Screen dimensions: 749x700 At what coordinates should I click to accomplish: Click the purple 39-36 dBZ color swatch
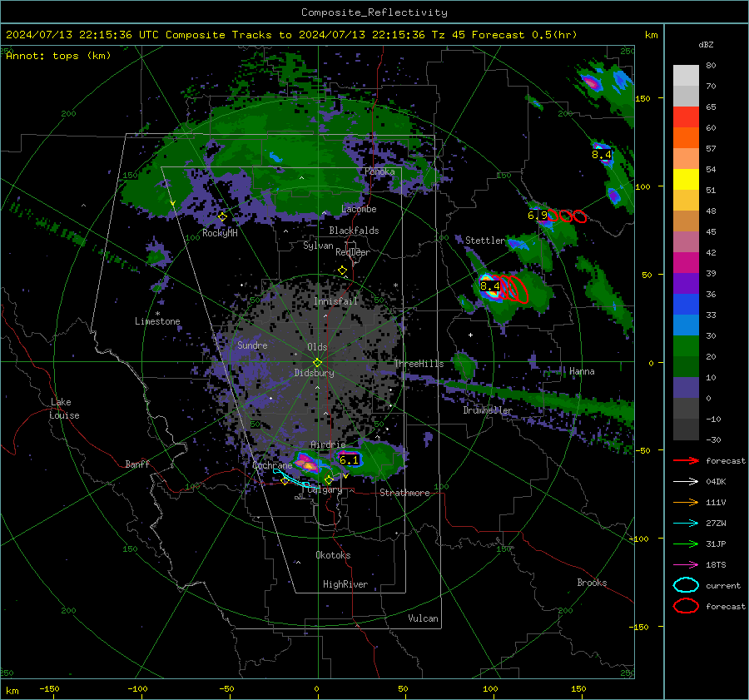[x=686, y=284]
